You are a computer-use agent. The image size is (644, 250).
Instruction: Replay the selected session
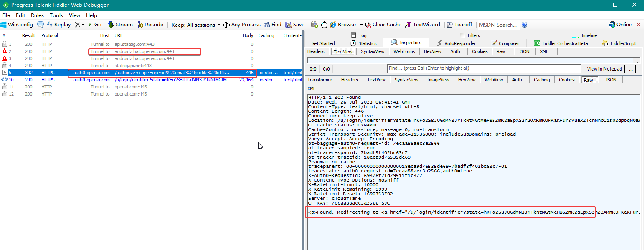coord(59,25)
